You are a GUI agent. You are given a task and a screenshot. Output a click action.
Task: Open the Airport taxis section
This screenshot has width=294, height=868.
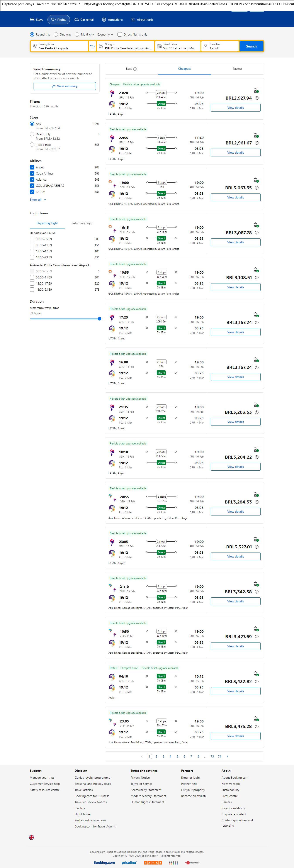pos(142,20)
